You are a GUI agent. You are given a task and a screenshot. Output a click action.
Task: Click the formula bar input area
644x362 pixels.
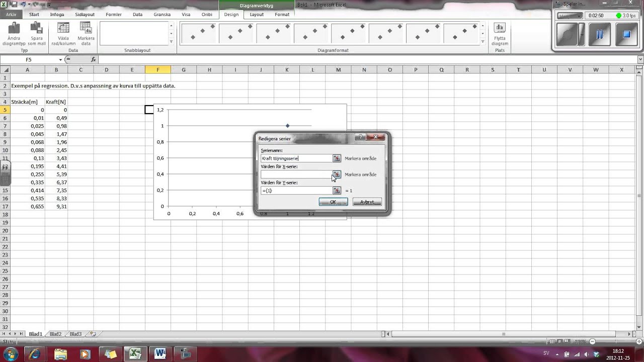coord(367,59)
